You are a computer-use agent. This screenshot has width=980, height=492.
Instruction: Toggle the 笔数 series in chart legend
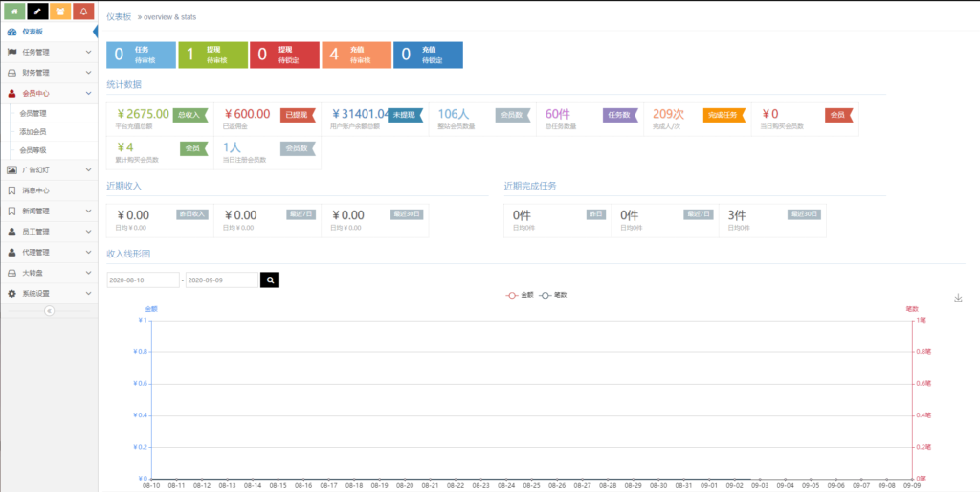553,296
